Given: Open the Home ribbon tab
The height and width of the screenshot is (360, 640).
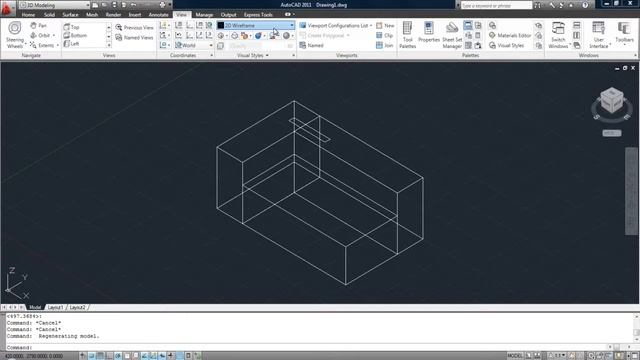Looking at the screenshot, I should coord(28,14).
